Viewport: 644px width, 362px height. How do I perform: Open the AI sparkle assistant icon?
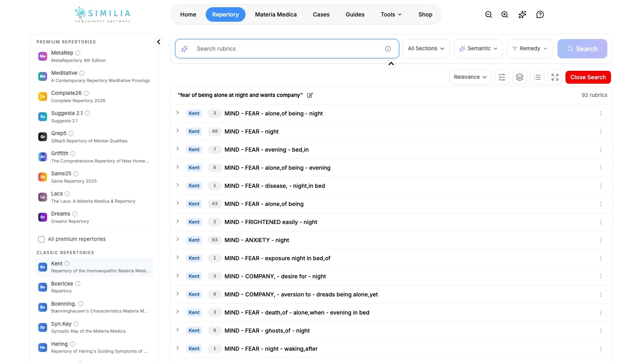coord(522,14)
